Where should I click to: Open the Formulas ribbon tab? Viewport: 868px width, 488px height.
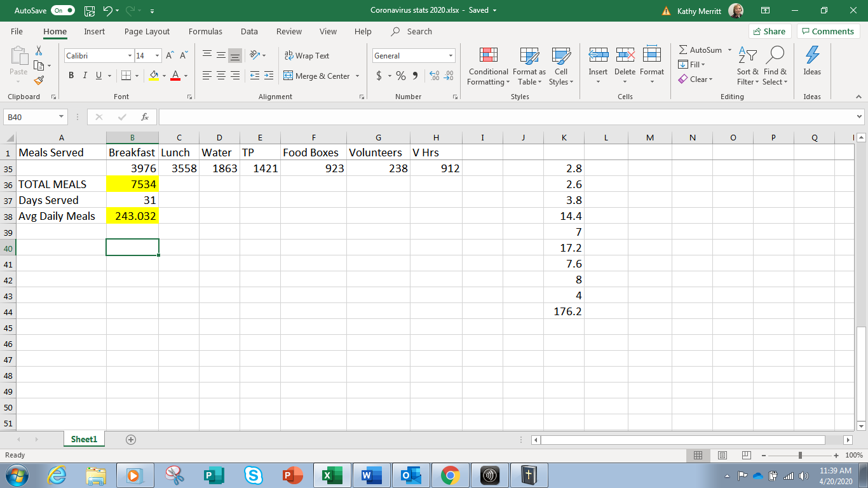[205, 31]
